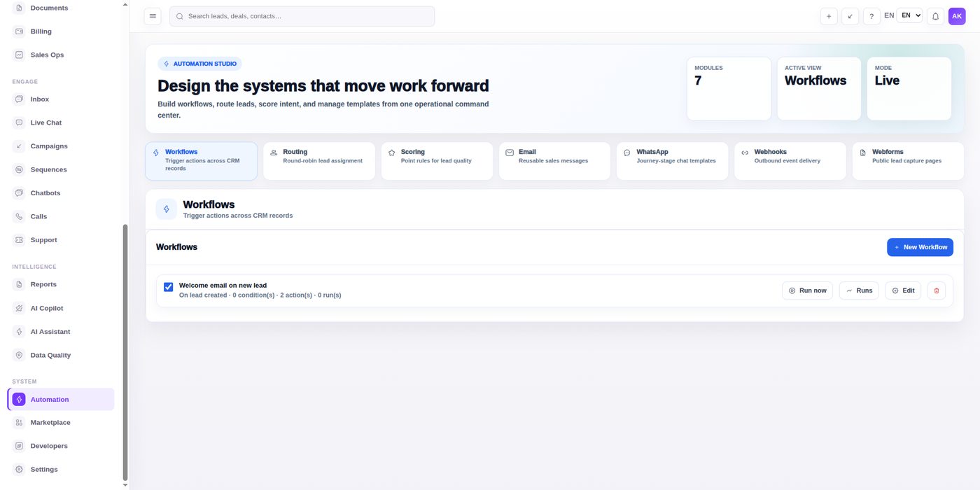The width and height of the screenshot is (980, 490).
Task: Open the Campaigns sidebar icon
Action: [19, 146]
